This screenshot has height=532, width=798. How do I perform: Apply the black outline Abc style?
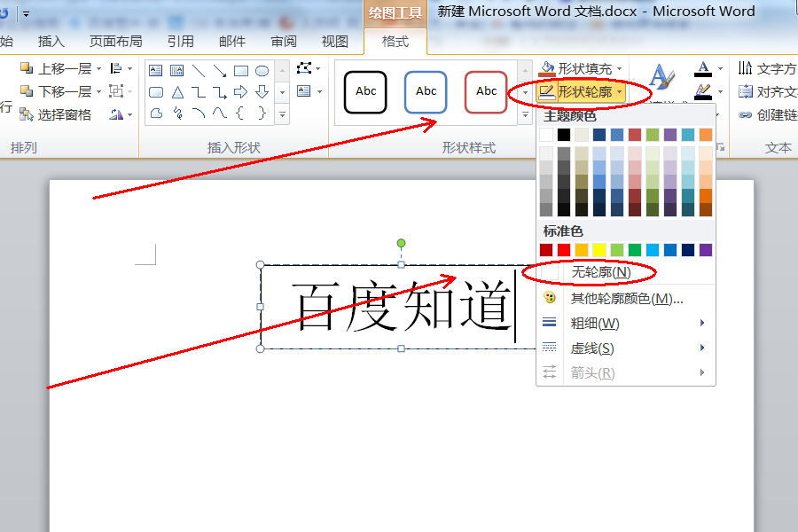[365, 91]
